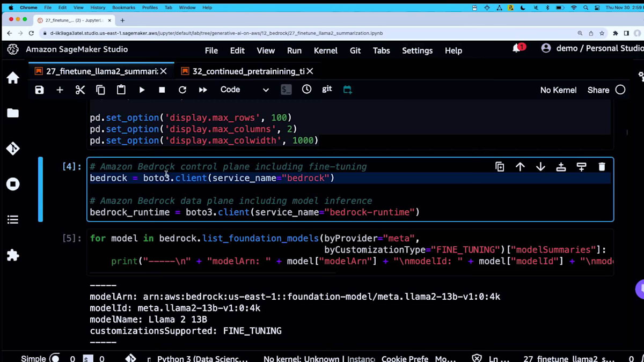Open Chrome Bookmarks menu in macOS menu bar
This screenshot has width=644, height=362.
(x=123, y=8)
